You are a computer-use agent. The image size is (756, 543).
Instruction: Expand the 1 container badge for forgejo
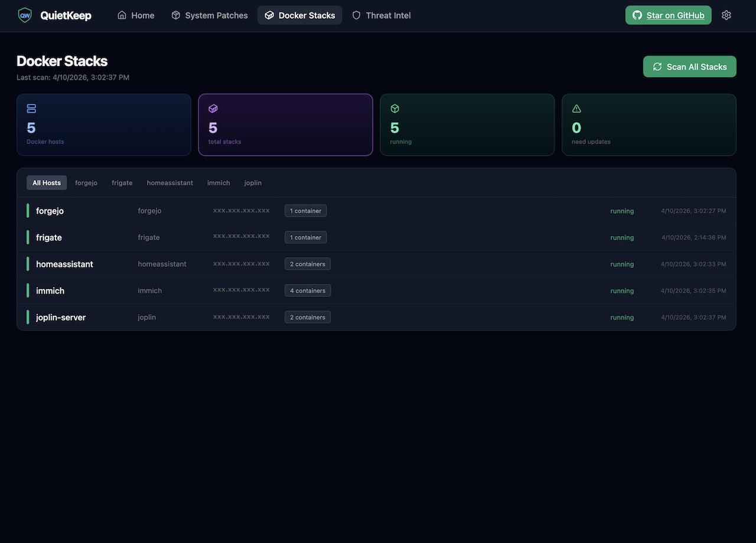[x=305, y=211]
